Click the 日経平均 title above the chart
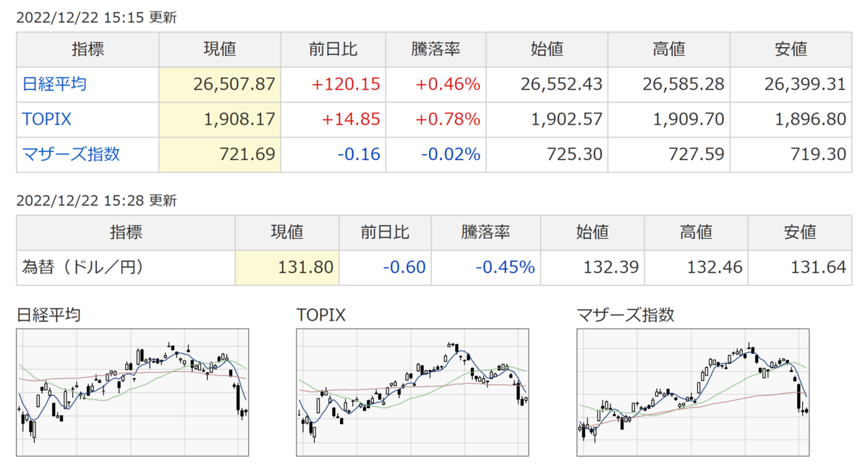Screen dimensions: 868x469 [48, 315]
